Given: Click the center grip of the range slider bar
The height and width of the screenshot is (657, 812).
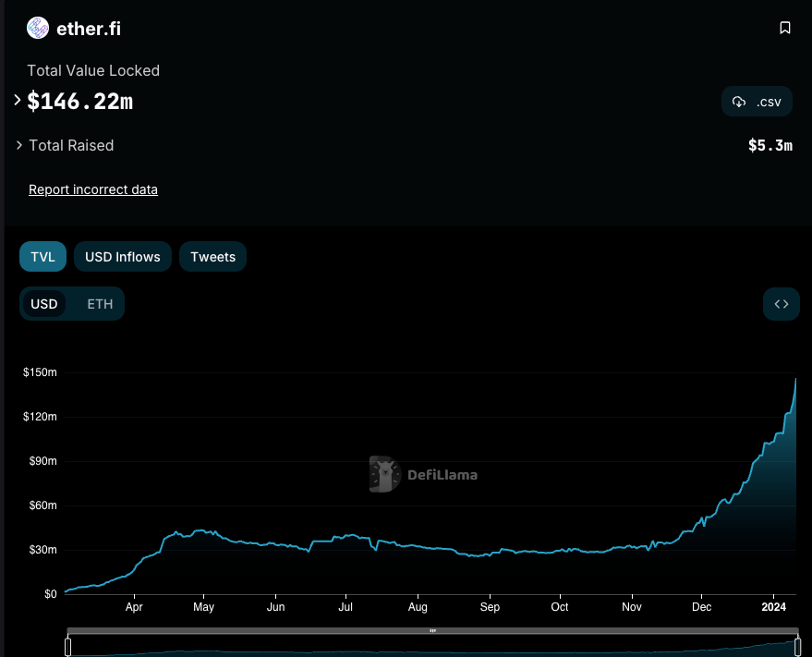Looking at the screenshot, I should pos(433,630).
